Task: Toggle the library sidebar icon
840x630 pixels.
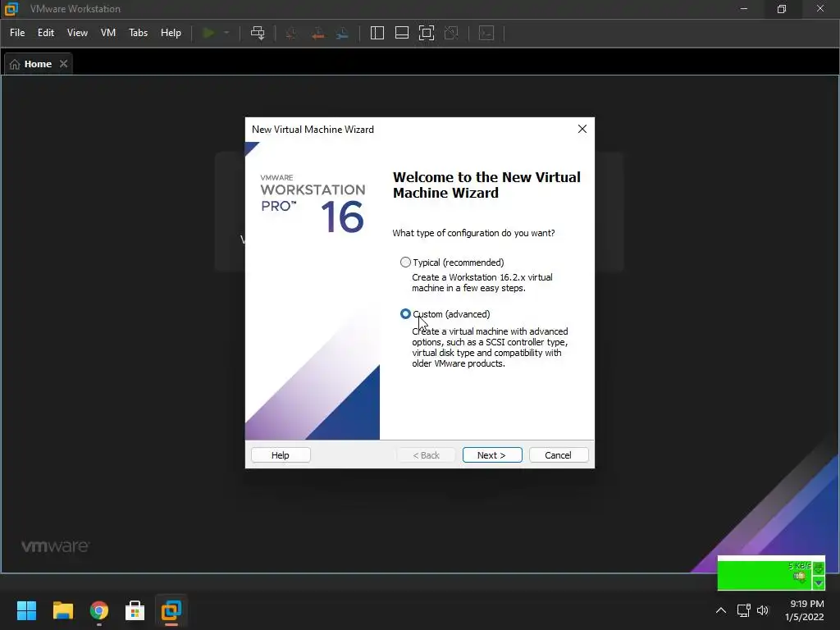Action: [377, 33]
